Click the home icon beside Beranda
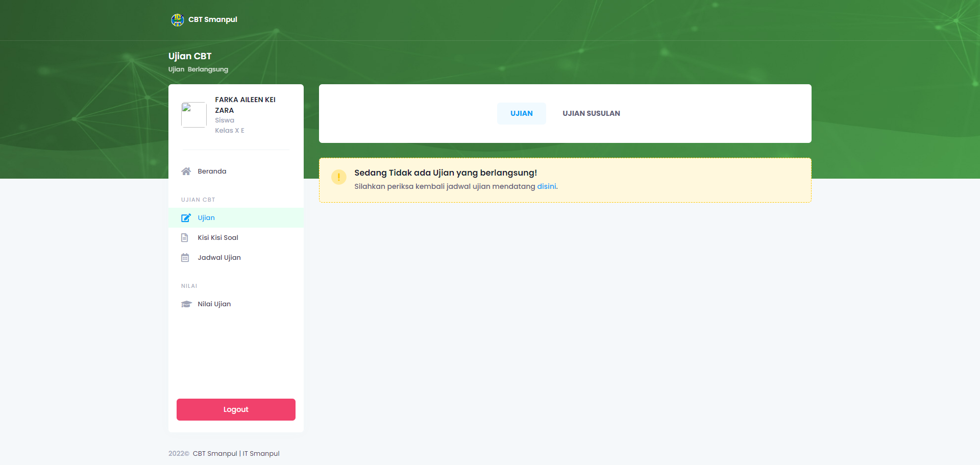 [186, 172]
